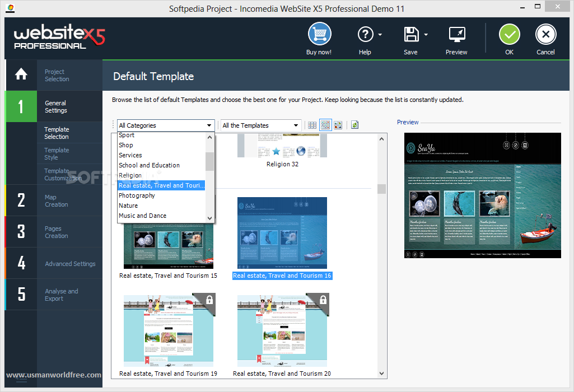Go to step 3 Pages Creation
This screenshot has height=392, width=574.
point(54,232)
